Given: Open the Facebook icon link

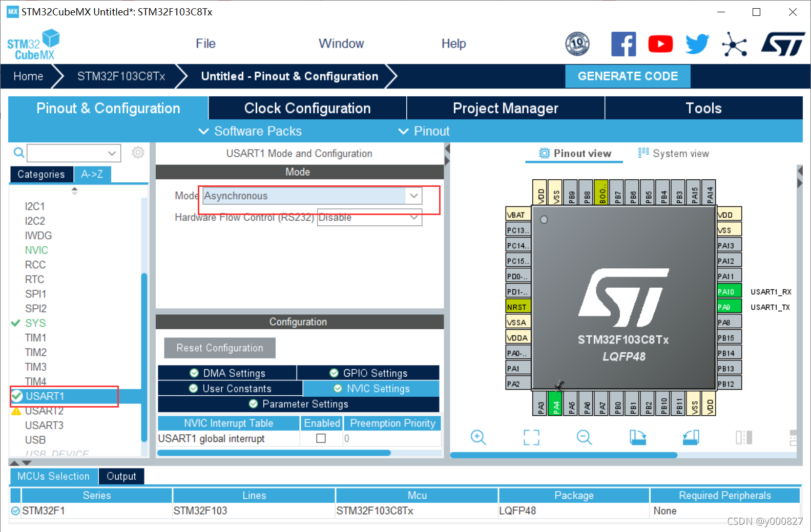Looking at the screenshot, I should click(x=623, y=44).
